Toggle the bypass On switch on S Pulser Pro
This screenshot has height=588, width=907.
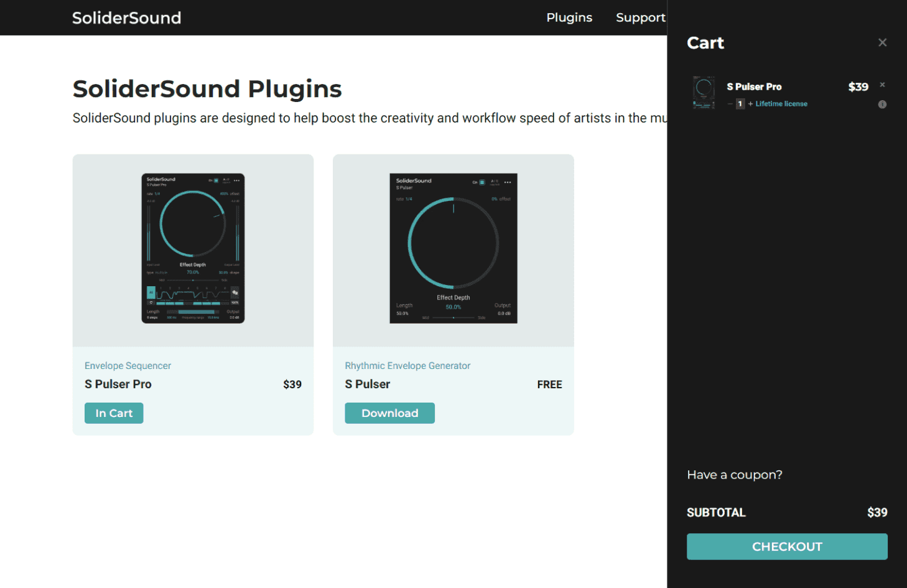pyautogui.click(x=216, y=180)
